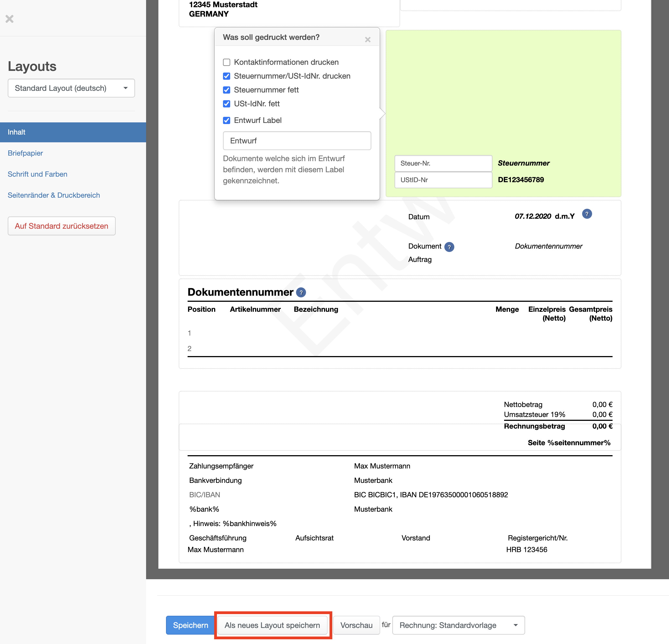
Task: Toggle USt-IdNr. fett checkbox
Action: point(227,104)
